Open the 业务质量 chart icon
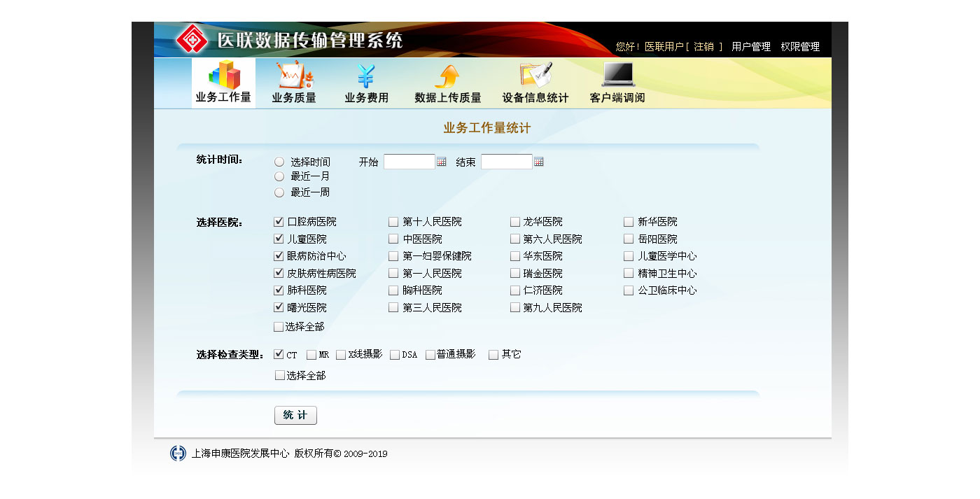The image size is (980, 499). coord(294,75)
